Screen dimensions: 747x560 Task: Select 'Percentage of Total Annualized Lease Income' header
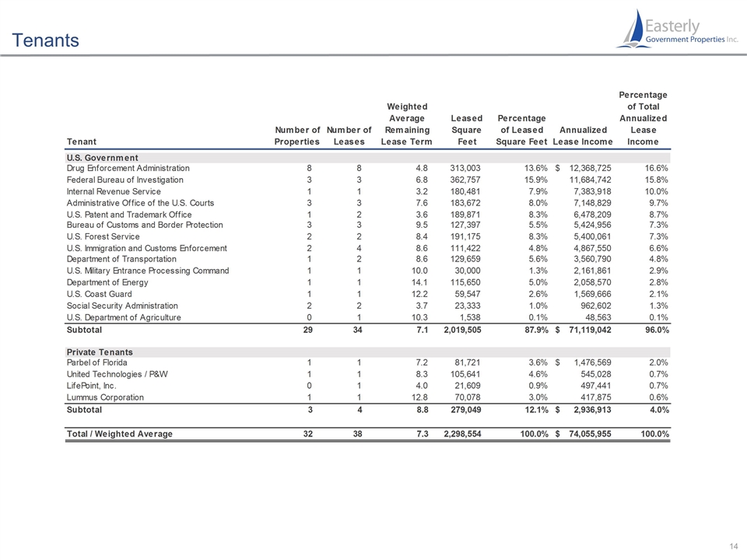pyautogui.click(x=644, y=118)
